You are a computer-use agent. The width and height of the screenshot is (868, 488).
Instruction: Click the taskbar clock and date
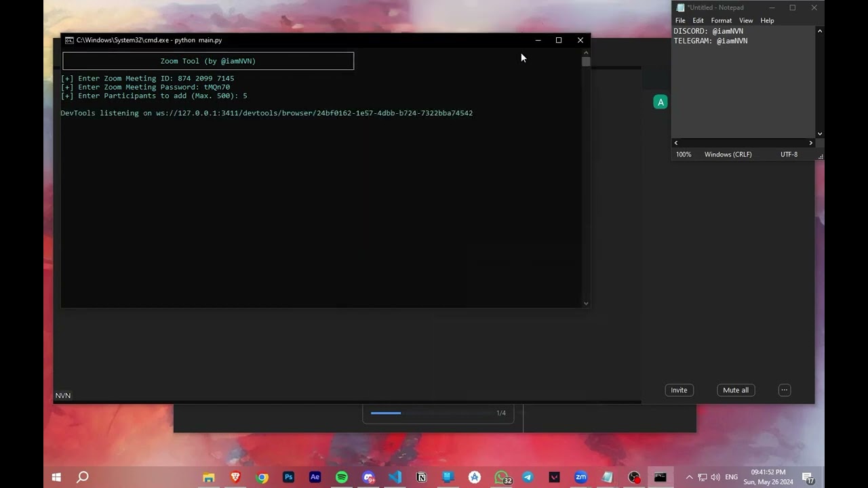point(768,477)
